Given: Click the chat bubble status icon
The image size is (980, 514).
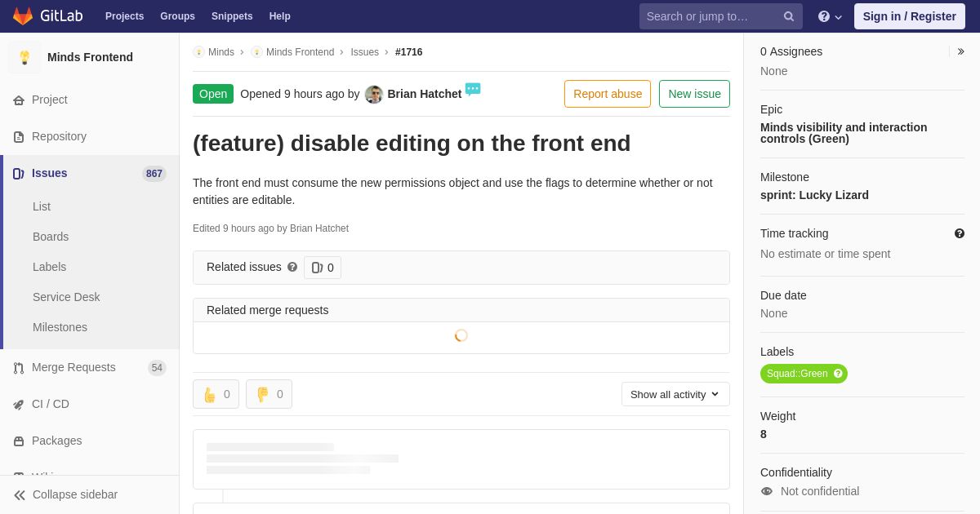Looking at the screenshot, I should [x=473, y=89].
